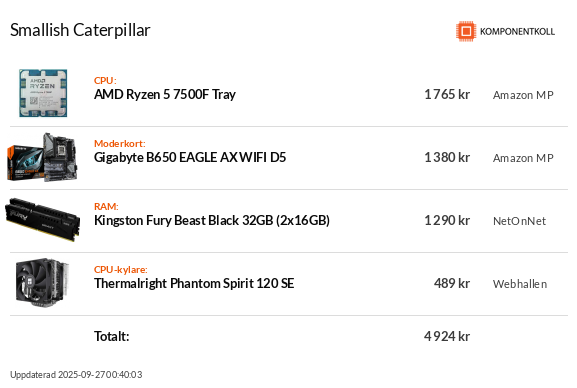Visit NetOnNet store link
The width and height of the screenshot is (577, 388).
tap(519, 221)
